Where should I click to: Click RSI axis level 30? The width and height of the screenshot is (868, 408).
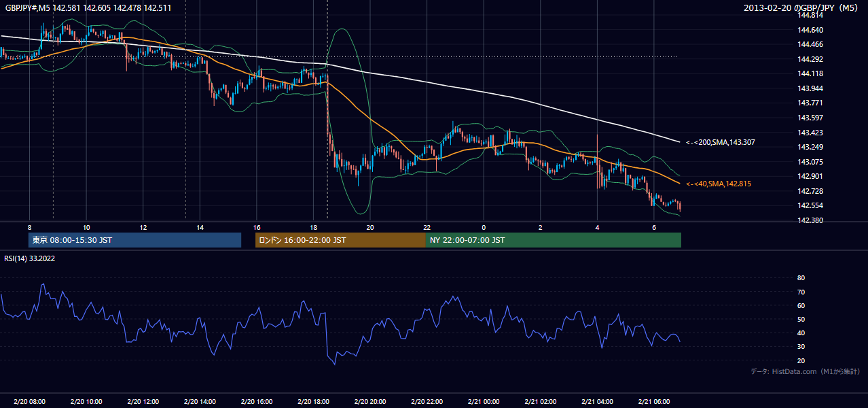click(x=801, y=347)
